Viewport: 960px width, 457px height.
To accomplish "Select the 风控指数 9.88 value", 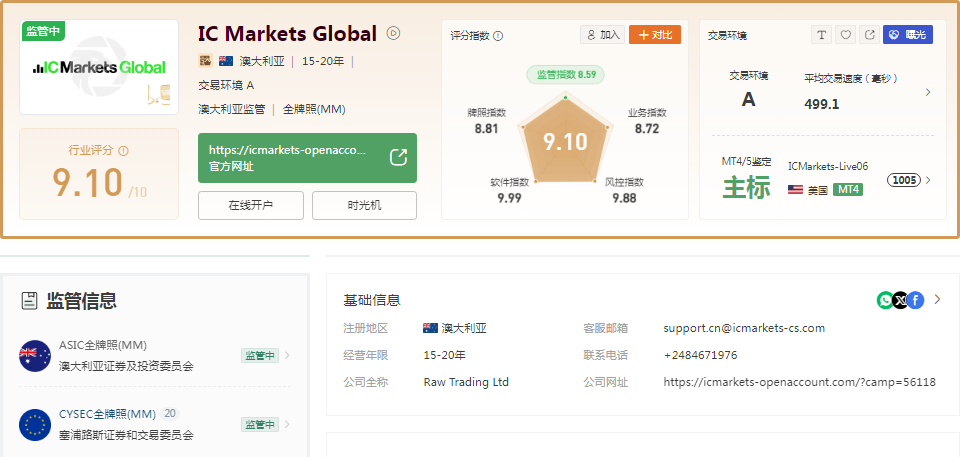I will [624, 198].
